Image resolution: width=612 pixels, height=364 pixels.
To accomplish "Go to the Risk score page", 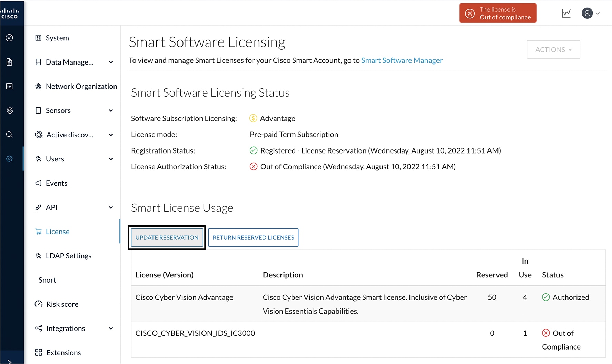I will coord(62,304).
